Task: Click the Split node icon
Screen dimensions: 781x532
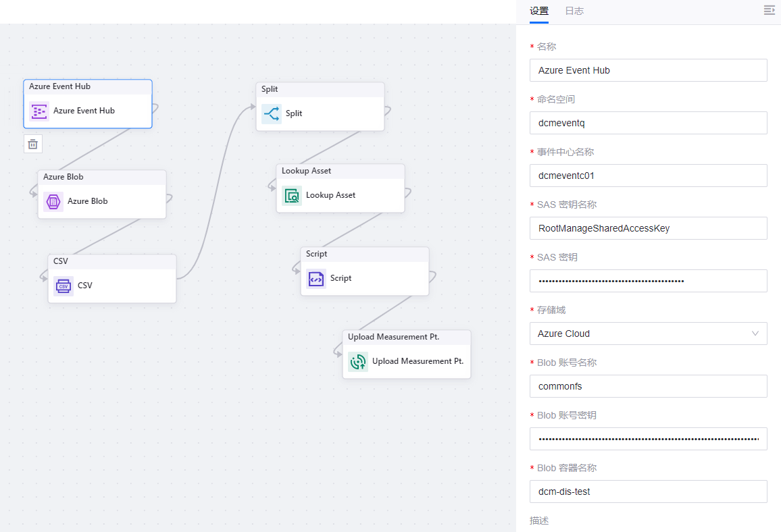Action: pos(272,113)
